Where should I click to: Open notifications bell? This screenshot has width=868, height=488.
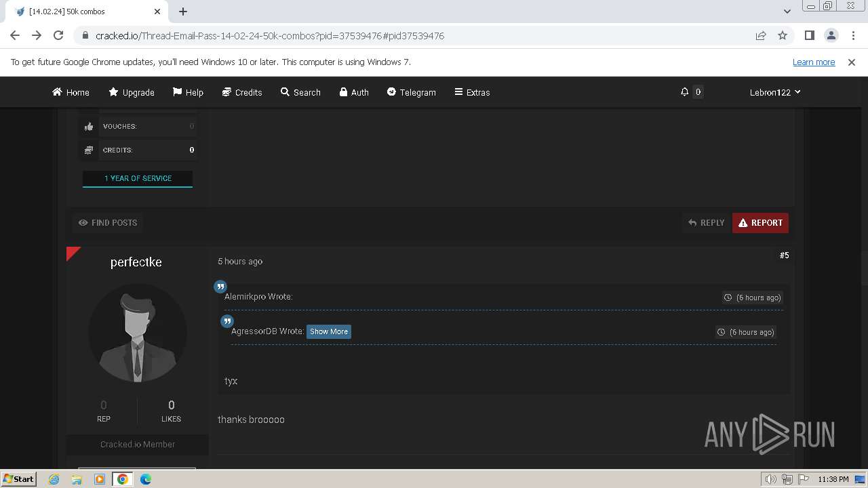click(x=684, y=91)
